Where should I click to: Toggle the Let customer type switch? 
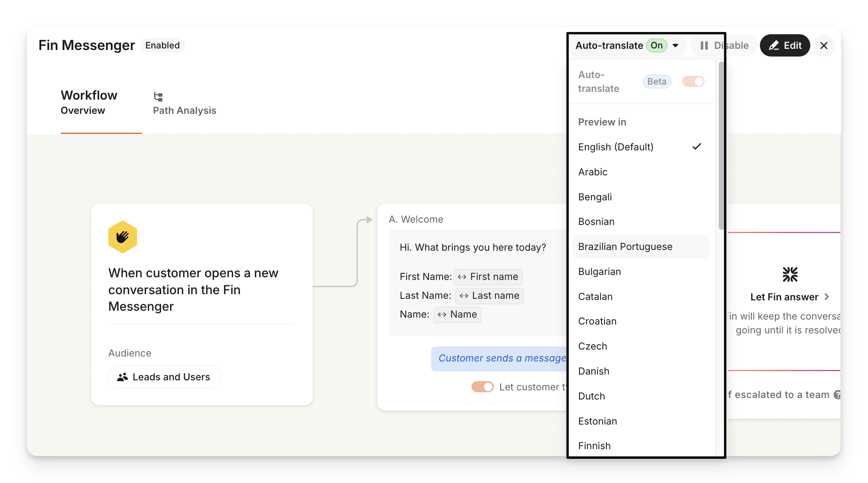click(x=482, y=387)
